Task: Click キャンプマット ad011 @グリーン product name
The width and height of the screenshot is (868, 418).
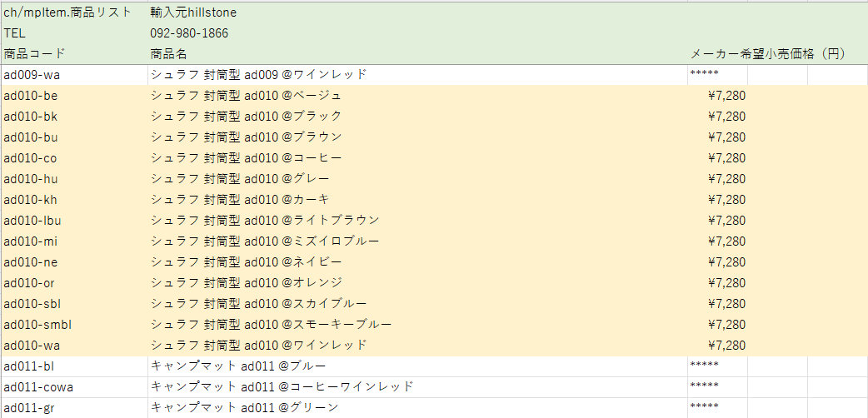Action: tap(244, 407)
